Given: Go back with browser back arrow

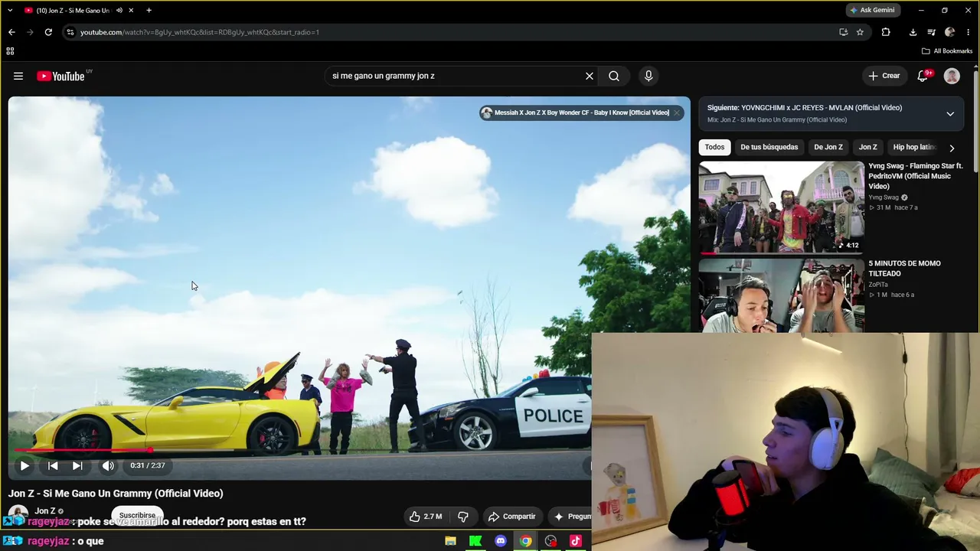Looking at the screenshot, I should coord(11,32).
